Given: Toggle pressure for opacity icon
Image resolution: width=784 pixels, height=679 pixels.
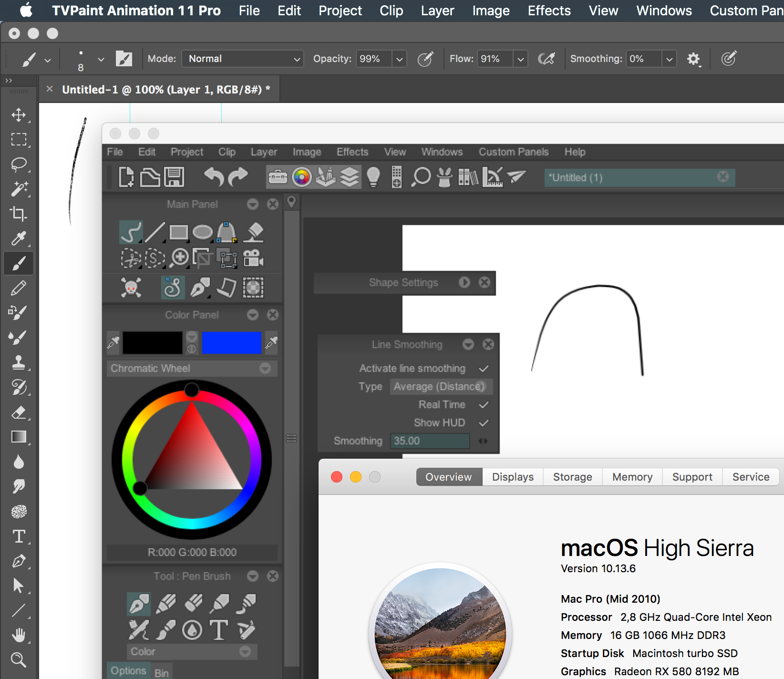Looking at the screenshot, I should pyautogui.click(x=425, y=59).
